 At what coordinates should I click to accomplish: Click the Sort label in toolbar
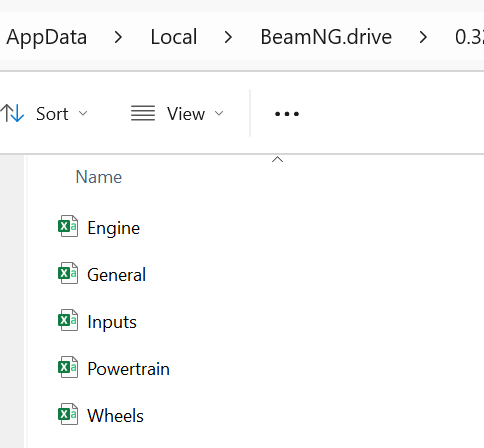coord(52,114)
